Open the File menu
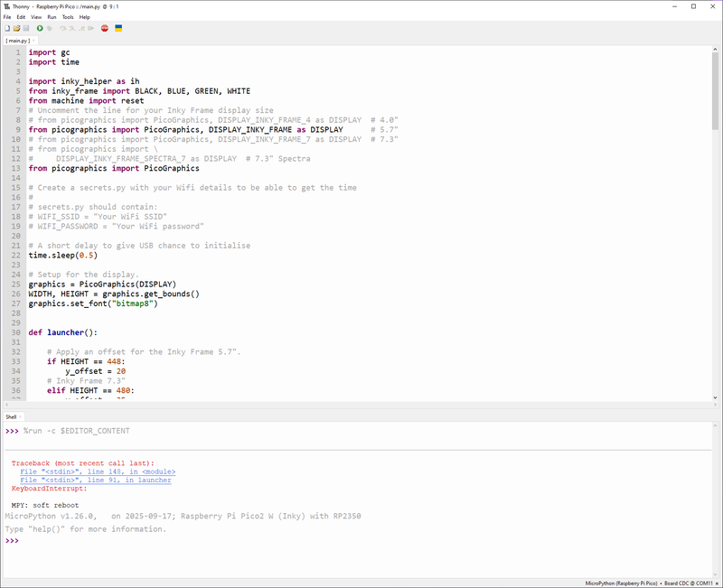Image resolution: width=723 pixels, height=588 pixels. [7, 17]
